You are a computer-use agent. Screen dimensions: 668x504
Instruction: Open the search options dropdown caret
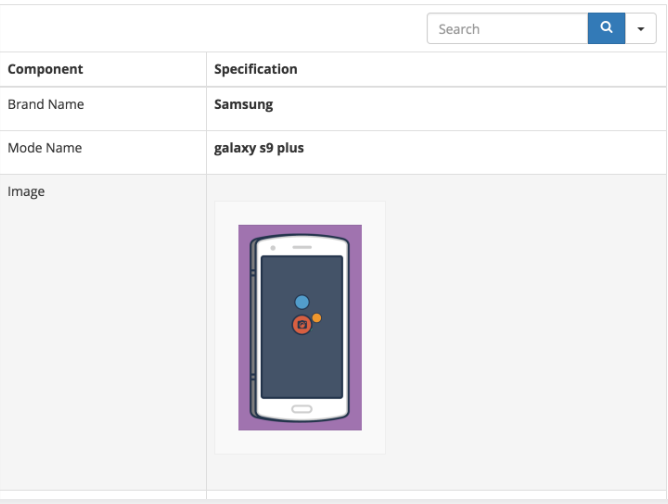pos(640,29)
